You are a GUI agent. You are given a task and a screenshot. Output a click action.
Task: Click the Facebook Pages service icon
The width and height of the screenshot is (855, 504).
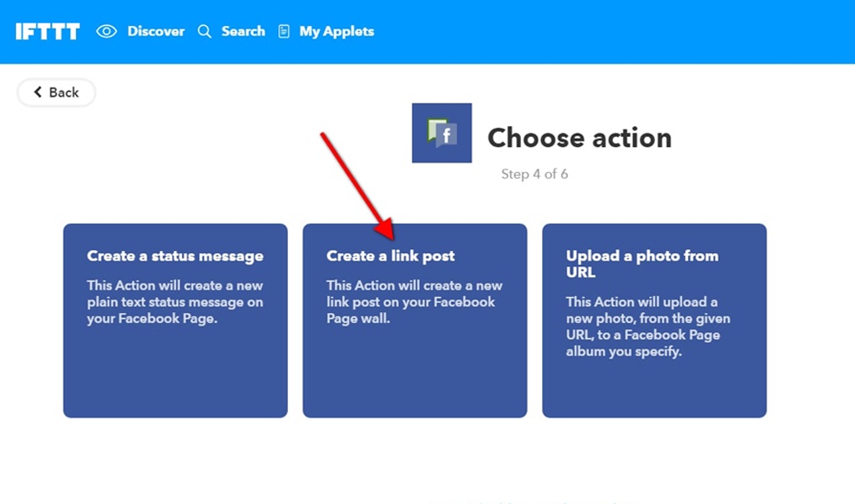(x=442, y=133)
